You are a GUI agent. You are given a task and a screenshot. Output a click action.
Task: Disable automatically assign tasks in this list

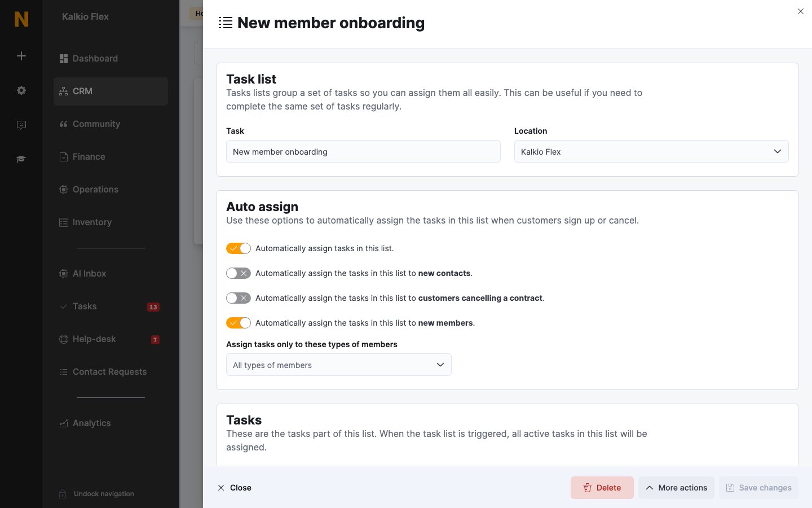pos(239,248)
